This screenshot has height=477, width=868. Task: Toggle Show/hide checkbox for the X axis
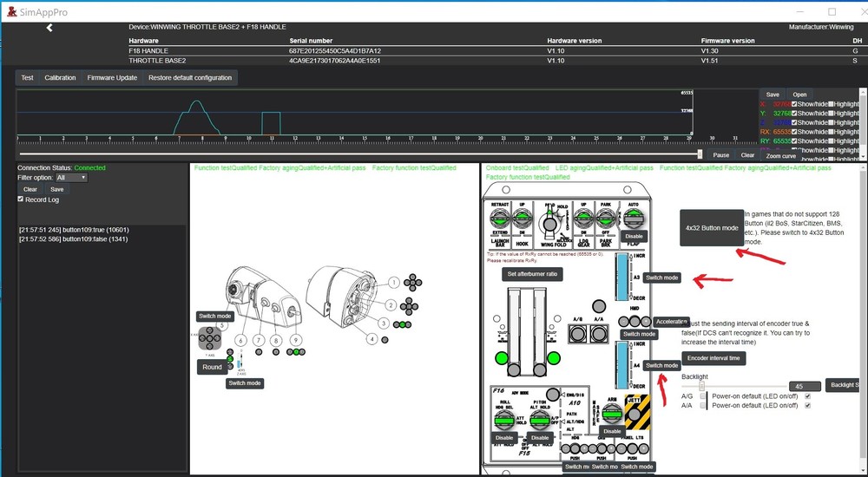[794, 104]
